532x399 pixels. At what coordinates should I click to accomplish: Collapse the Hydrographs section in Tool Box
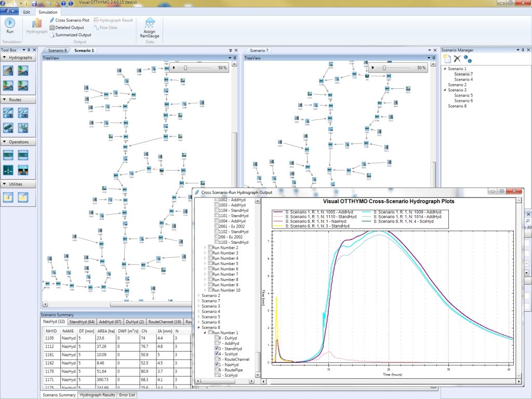[4, 58]
